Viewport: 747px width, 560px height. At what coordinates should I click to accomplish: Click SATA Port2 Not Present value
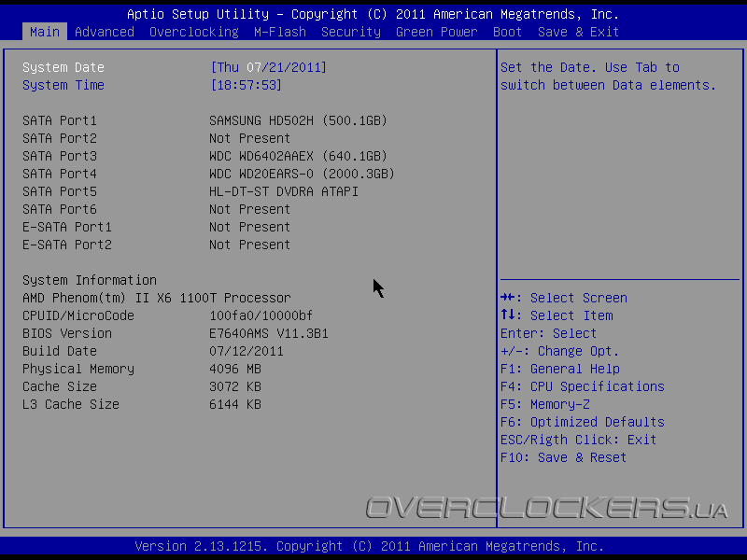(x=249, y=138)
